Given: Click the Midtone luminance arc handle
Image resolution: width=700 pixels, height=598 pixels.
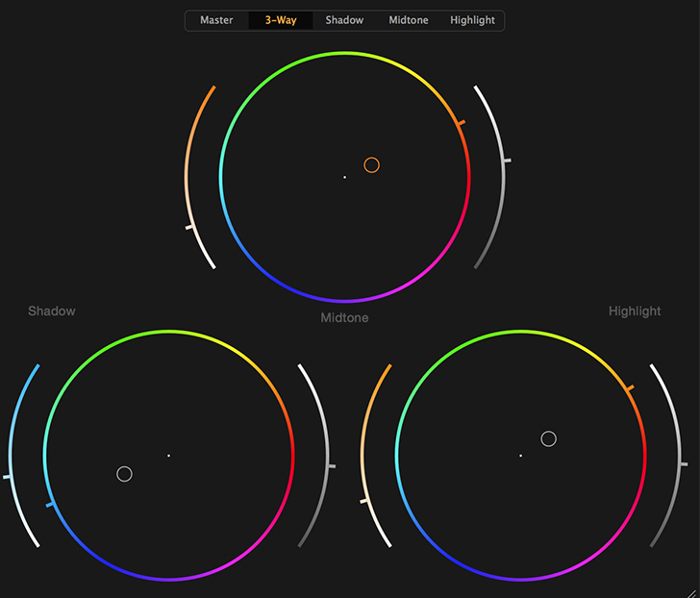Looking at the screenshot, I should (507, 161).
